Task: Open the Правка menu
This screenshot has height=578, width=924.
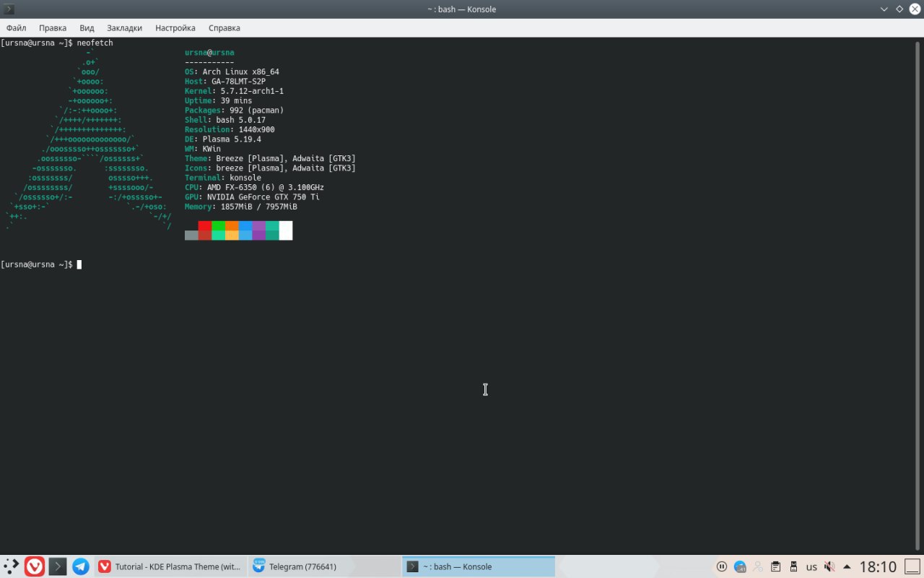Action: pyautogui.click(x=53, y=28)
